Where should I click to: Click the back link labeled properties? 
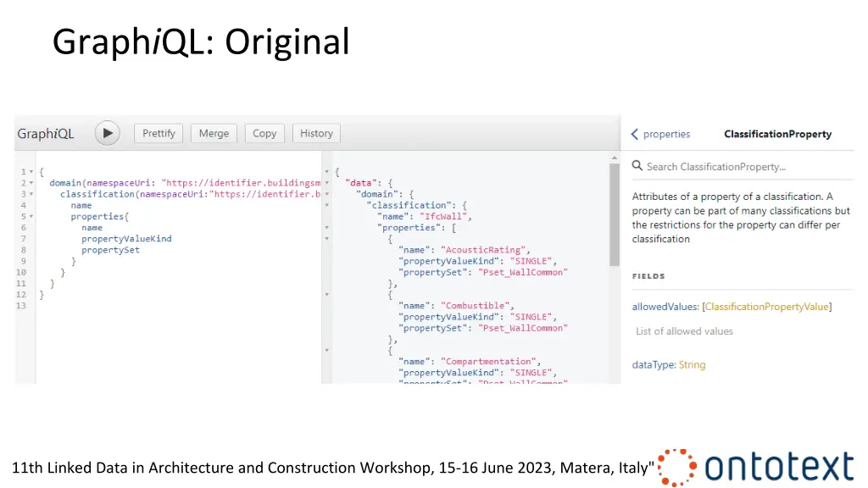click(x=666, y=134)
